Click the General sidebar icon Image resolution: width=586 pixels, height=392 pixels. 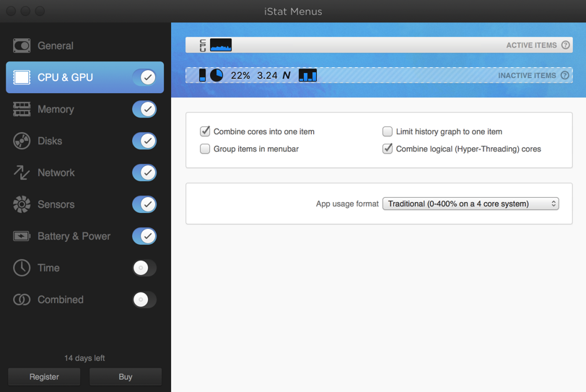[22, 45]
